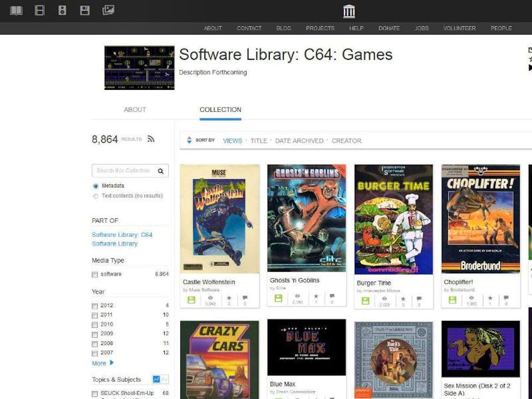The image size is (532, 399).
Task: Open the RSS feed icon next to results
Action: tap(151, 139)
